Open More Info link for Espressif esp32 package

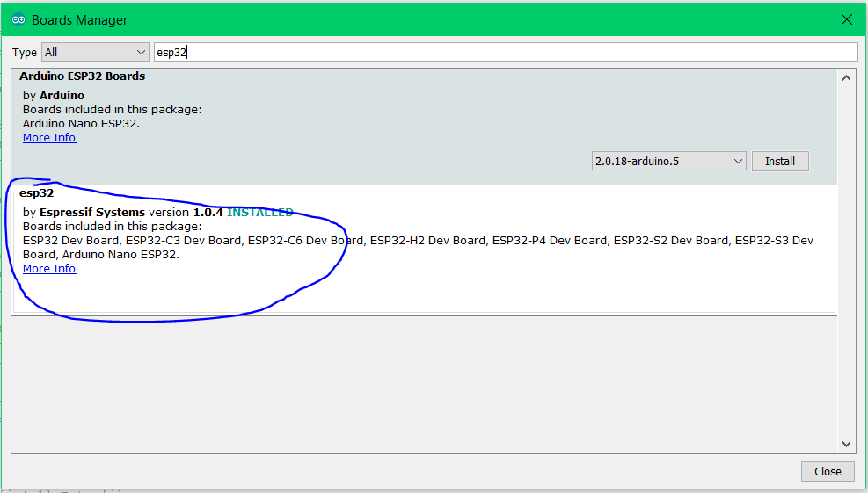pos(49,268)
